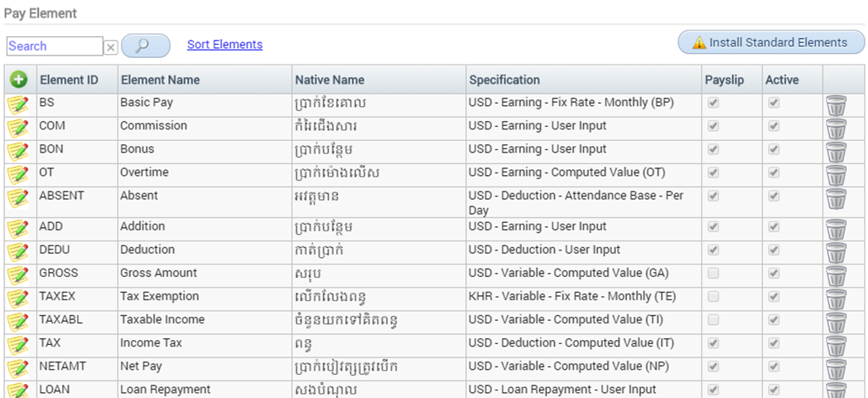The height and width of the screenshot is (398, 868).
Task: Clear the search box with X icon
Action: pyautogui.click(x=111, y=47)
